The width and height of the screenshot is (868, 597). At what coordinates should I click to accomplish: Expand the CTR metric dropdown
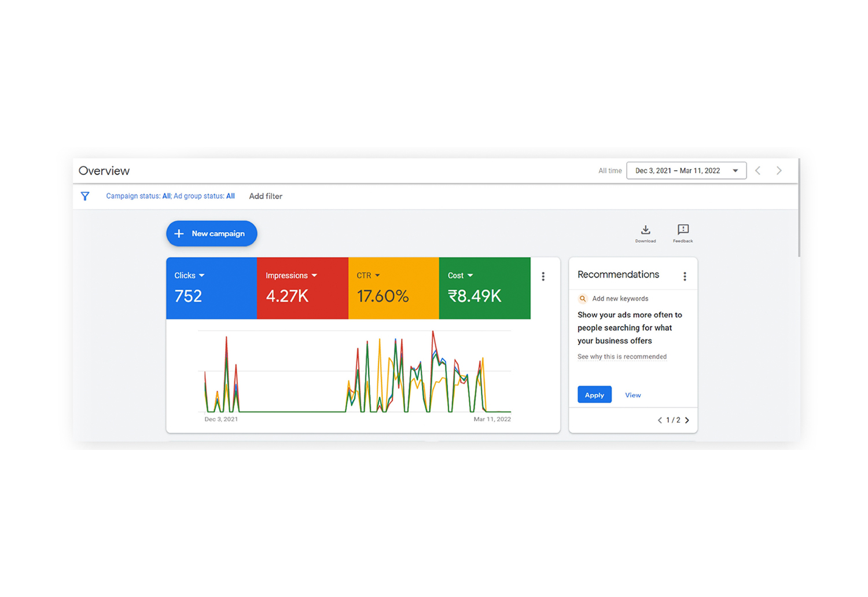point(377,276)
